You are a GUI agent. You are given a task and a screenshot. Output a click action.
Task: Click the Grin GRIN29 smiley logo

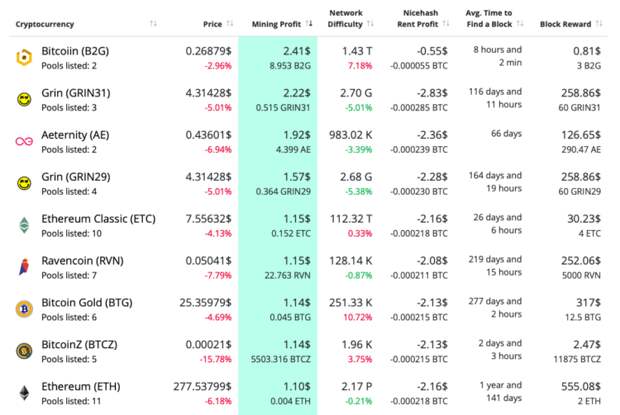pyautogui.click(x=24, y=183)
